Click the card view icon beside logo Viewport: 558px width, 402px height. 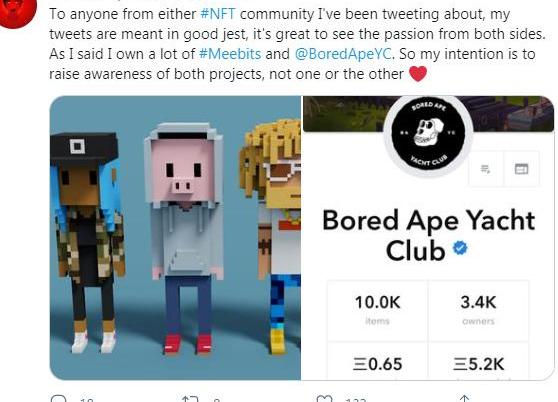point(521,169)
